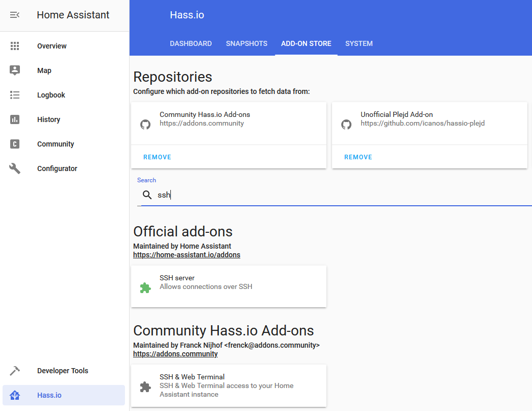Click the magnifier icon in the search bar

[147, 195]
